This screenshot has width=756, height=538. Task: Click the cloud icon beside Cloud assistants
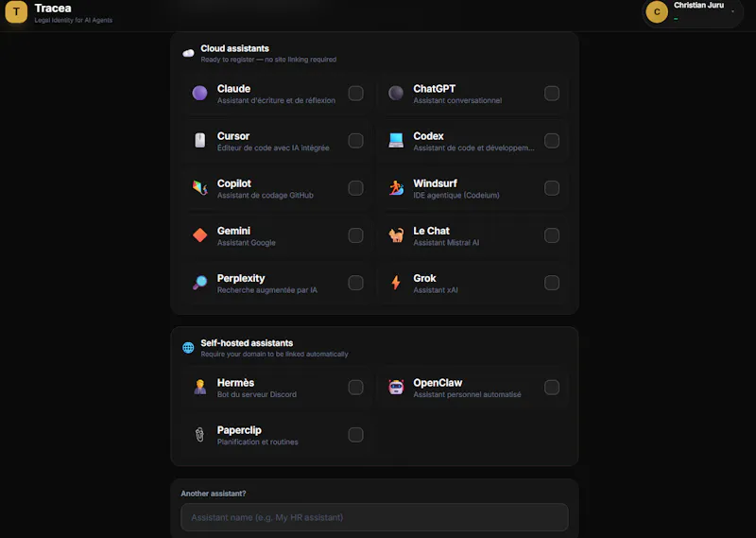pos(188,53)
